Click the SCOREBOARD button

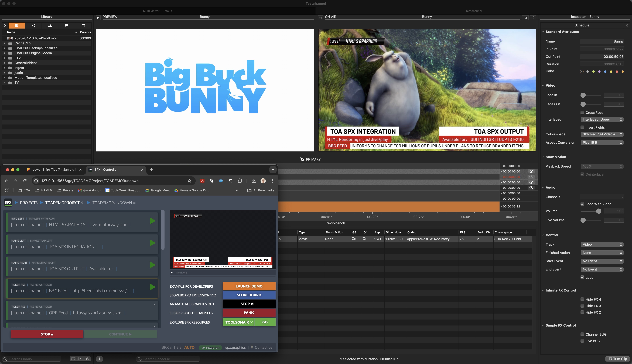pyautogui.click(x=249, y=295)
